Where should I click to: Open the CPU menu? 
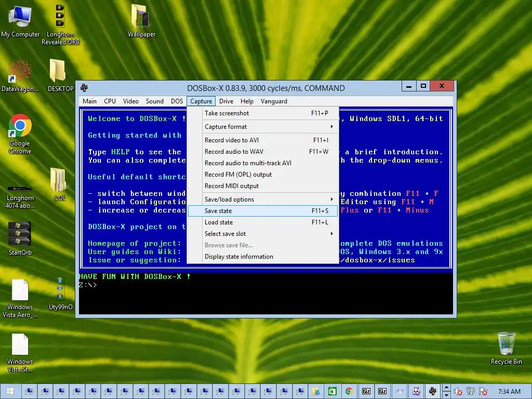pyautogui.click(x=110, y=101)
